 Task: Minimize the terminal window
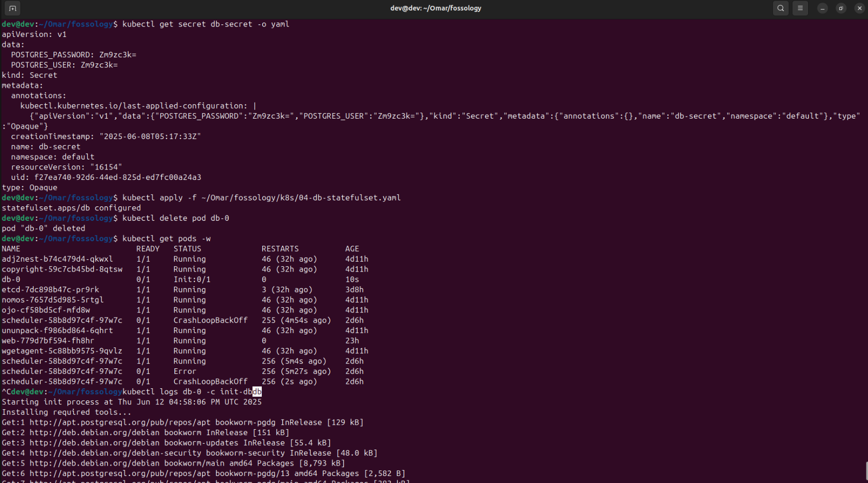[x=823, y=8]
